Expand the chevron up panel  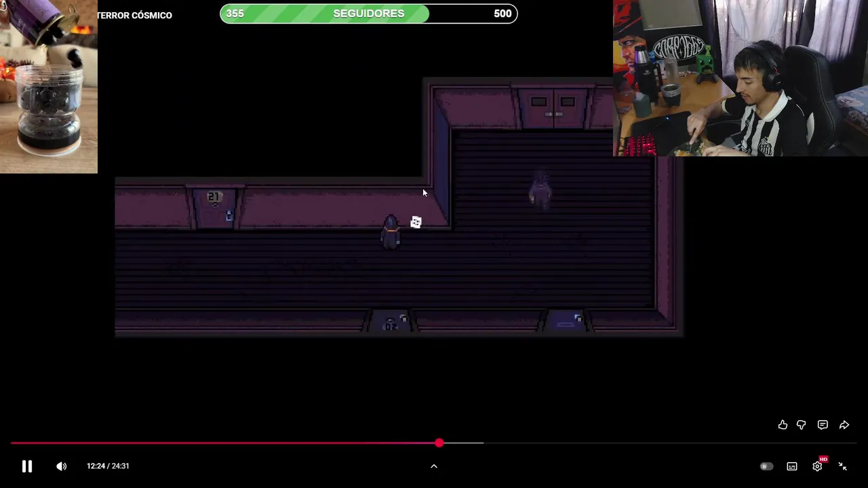434,466
